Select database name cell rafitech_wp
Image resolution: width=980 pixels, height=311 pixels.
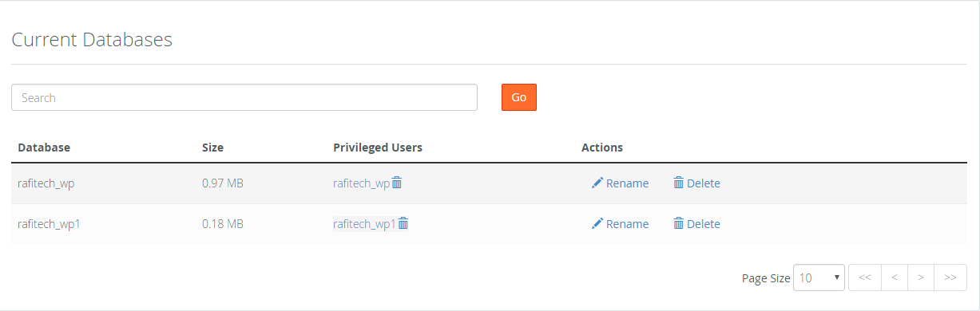pos(46,183)
